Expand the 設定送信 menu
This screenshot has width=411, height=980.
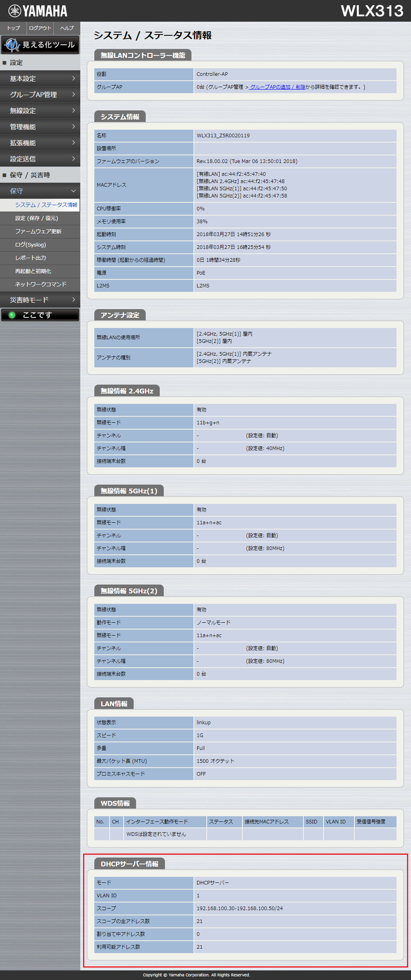tap(40, 159)
